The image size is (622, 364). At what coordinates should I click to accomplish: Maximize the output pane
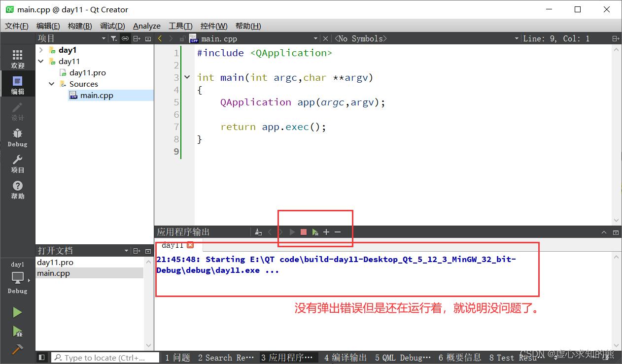604,232
